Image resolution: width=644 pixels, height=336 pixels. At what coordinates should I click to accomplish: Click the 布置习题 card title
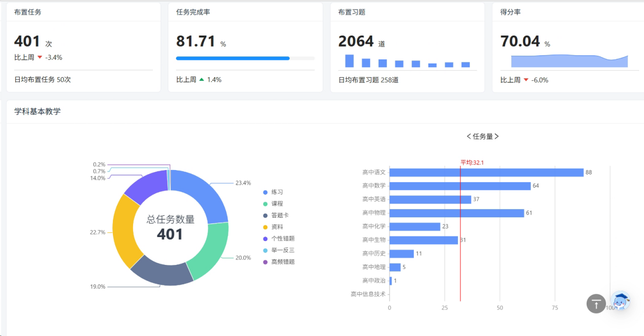(x=352, y=12)
